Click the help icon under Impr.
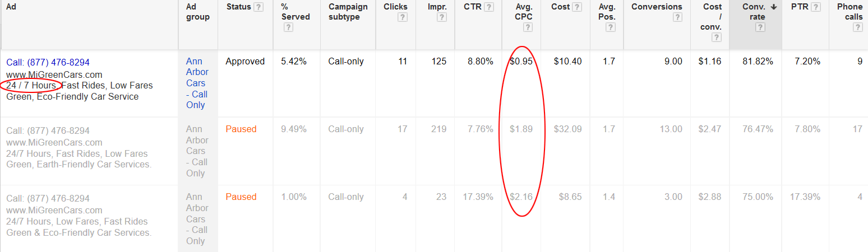The image size is (868, 252). (x=442, y=17)
